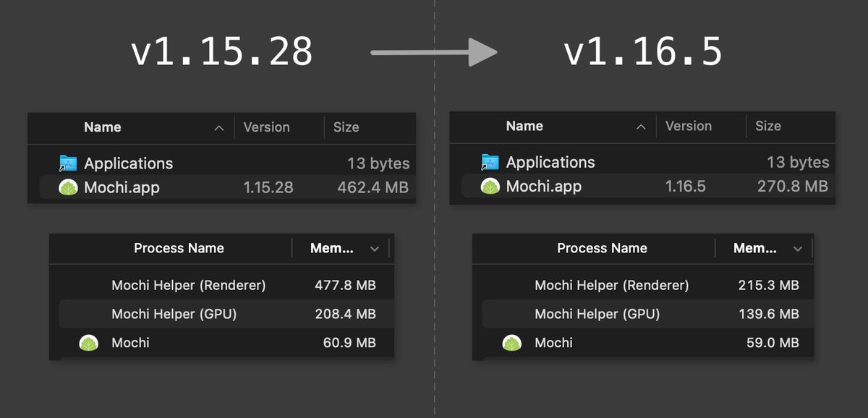868x418 pixels.
Task: Toggle Name sort chevron in right Finder window
Action: 641,127
